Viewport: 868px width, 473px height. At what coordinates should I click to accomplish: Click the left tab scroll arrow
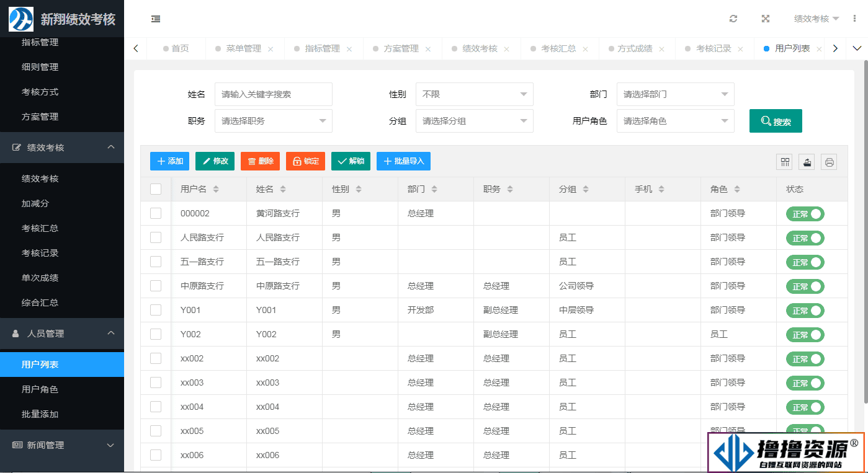[136, 48]
